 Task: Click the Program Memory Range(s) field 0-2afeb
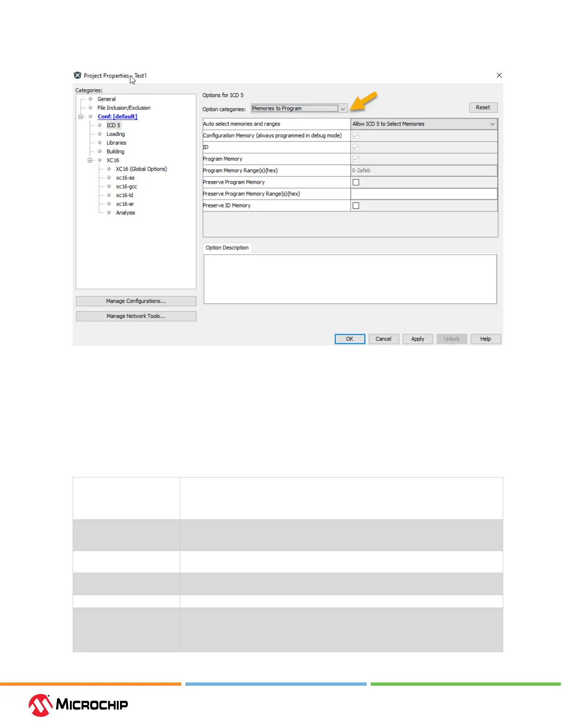[x=424, y=171]
